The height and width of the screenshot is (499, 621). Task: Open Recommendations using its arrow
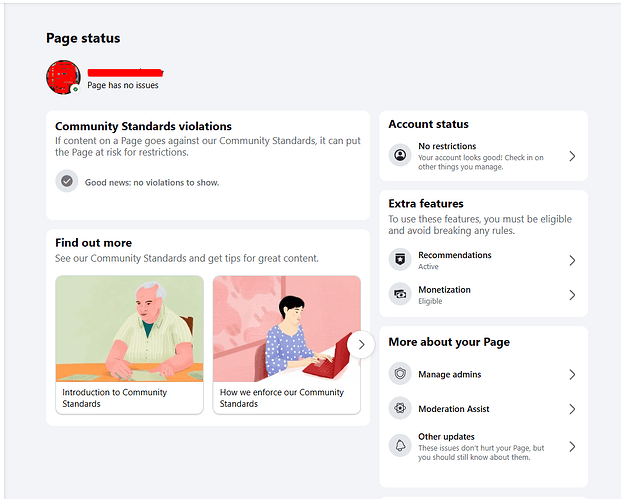click(x=572, y=260)
